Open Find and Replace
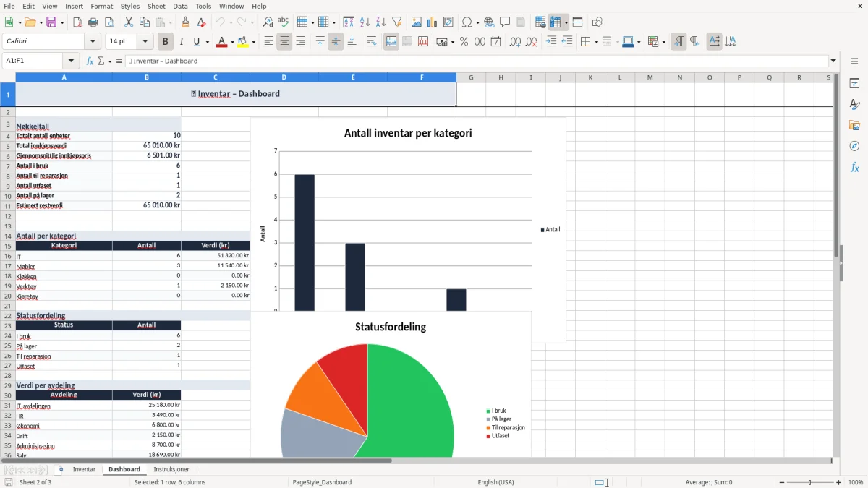Screen dimensions: 868x488 coord(268,22)
